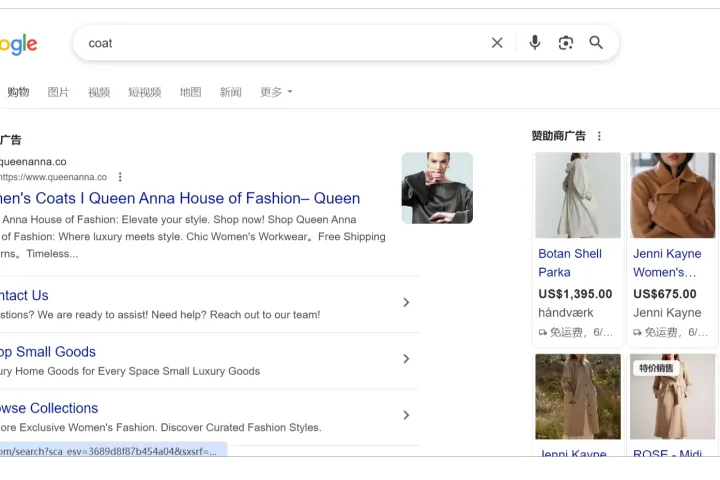
Task: Click the håndværk seller name
Action: click(x=566, y=313)
